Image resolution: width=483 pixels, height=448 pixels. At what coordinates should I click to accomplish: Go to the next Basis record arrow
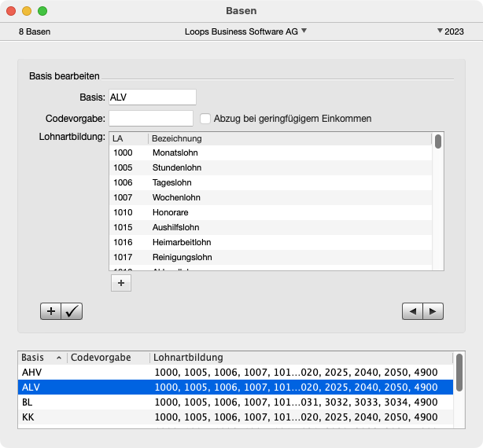(x=433, y=311)
